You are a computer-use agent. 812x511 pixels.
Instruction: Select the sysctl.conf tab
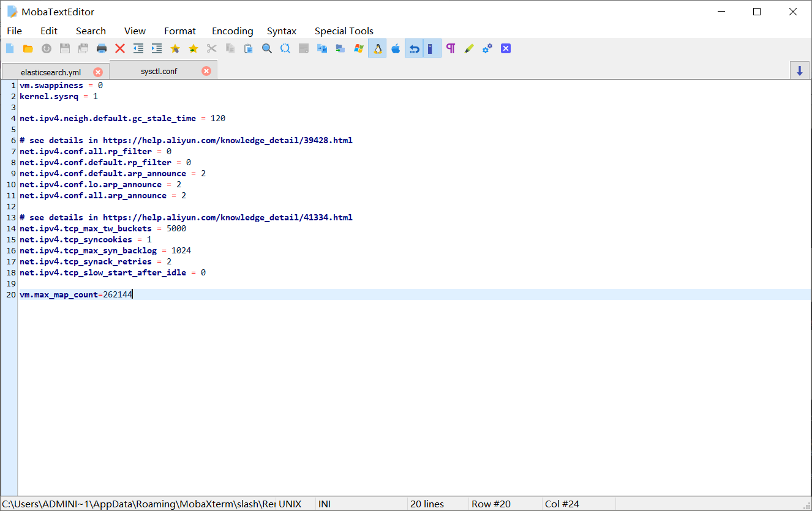click(x=159, y=71)
